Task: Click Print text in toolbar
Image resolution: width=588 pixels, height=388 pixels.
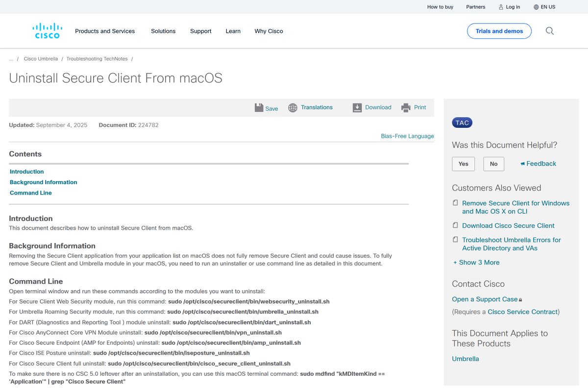Action: [x=420, y=107]
